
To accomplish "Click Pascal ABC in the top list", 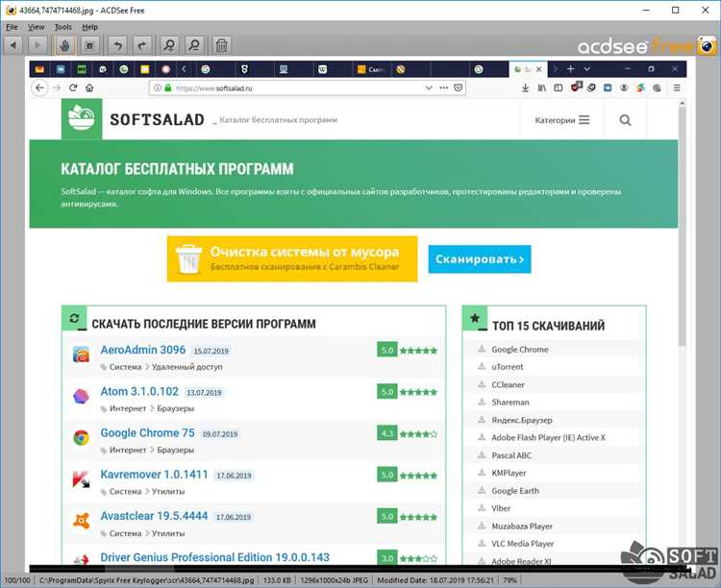I will 511,455.
